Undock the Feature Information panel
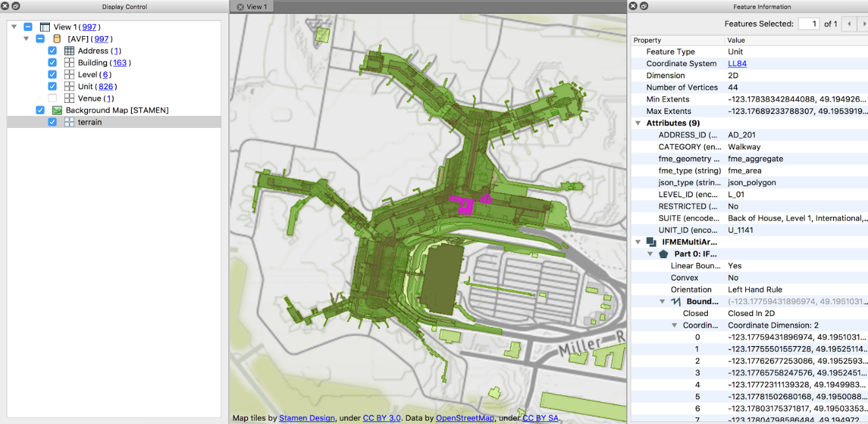Screen dimensions: 868x424 (x=644, y=7)
